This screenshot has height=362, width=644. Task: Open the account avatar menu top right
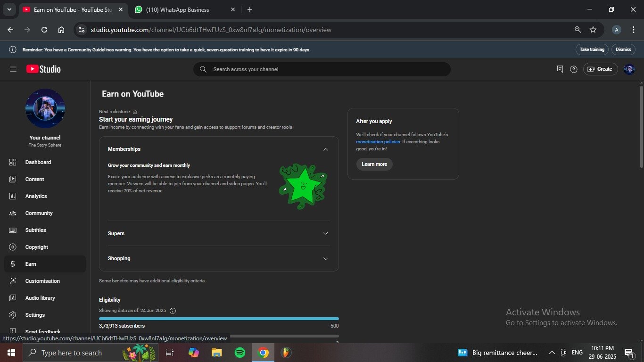(629, 69)
